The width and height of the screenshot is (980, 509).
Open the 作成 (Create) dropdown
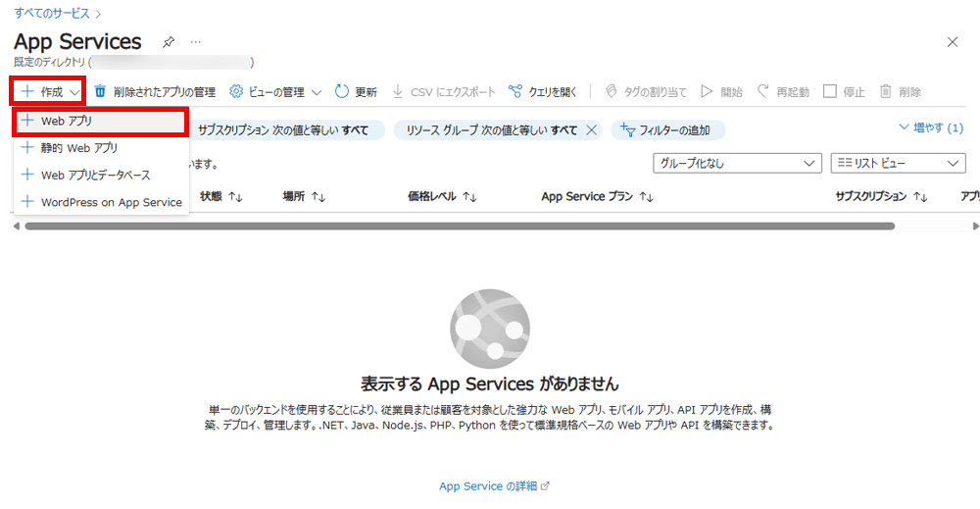click(x=50, y=92)
